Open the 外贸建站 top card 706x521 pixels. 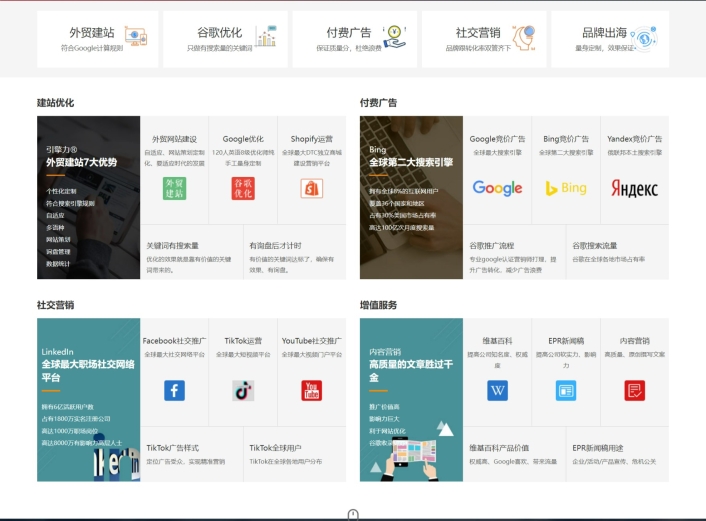coord(98,39)
